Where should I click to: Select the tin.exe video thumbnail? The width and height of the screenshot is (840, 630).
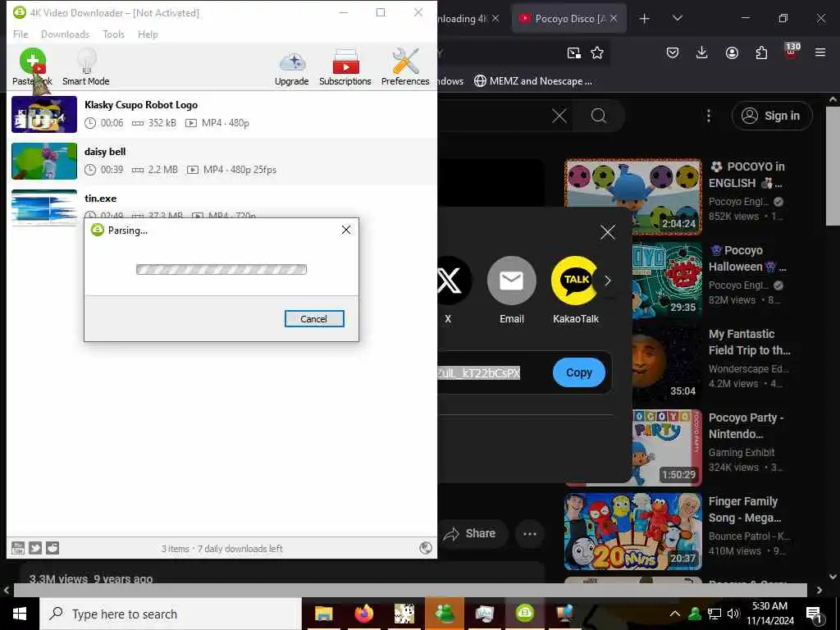(44, 208)
